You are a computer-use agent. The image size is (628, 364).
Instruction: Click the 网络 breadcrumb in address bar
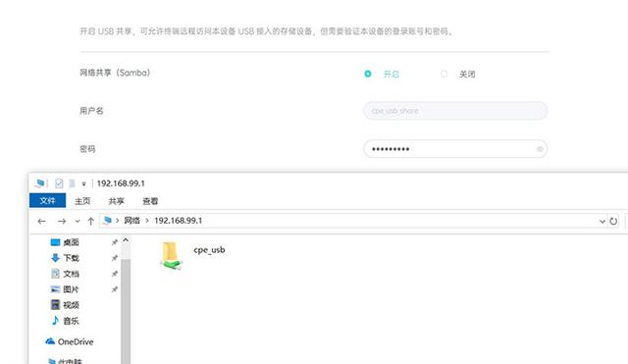(132, 221)
